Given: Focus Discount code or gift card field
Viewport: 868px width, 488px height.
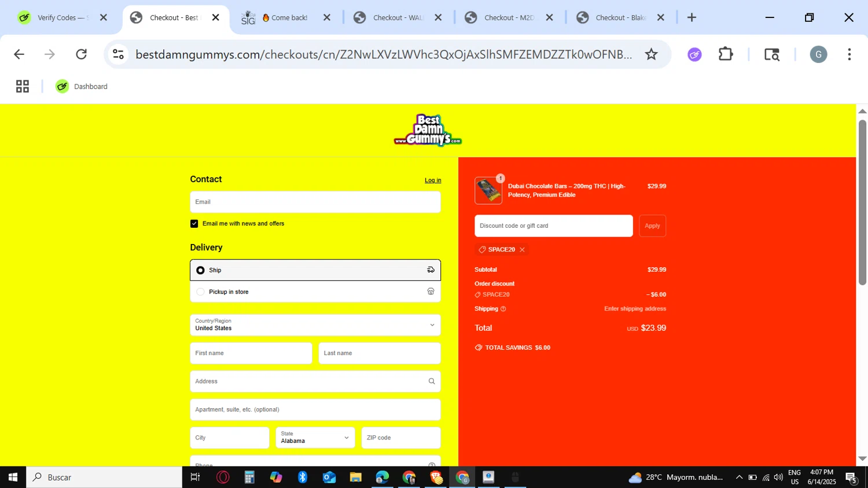Looking at the screenshot, I should tap(554, 226).
